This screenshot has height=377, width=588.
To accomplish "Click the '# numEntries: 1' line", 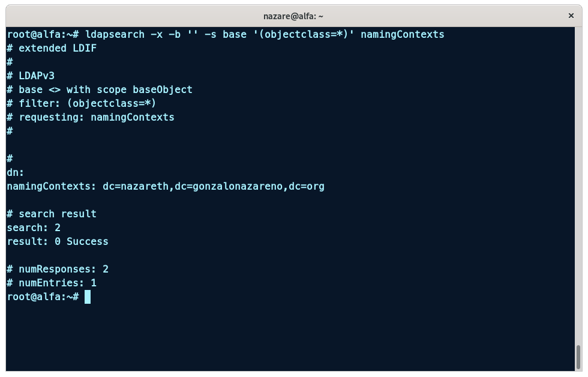I will (52, 283).
